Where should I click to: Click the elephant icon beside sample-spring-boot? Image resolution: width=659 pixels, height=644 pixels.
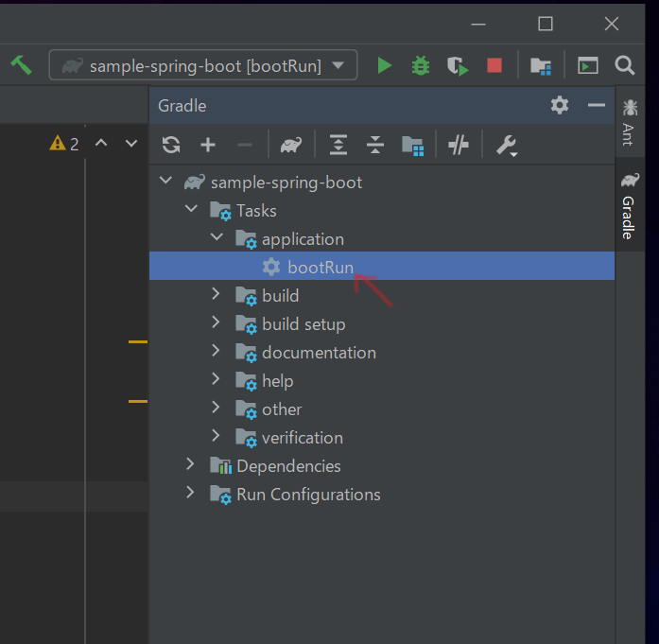point(195,182)
